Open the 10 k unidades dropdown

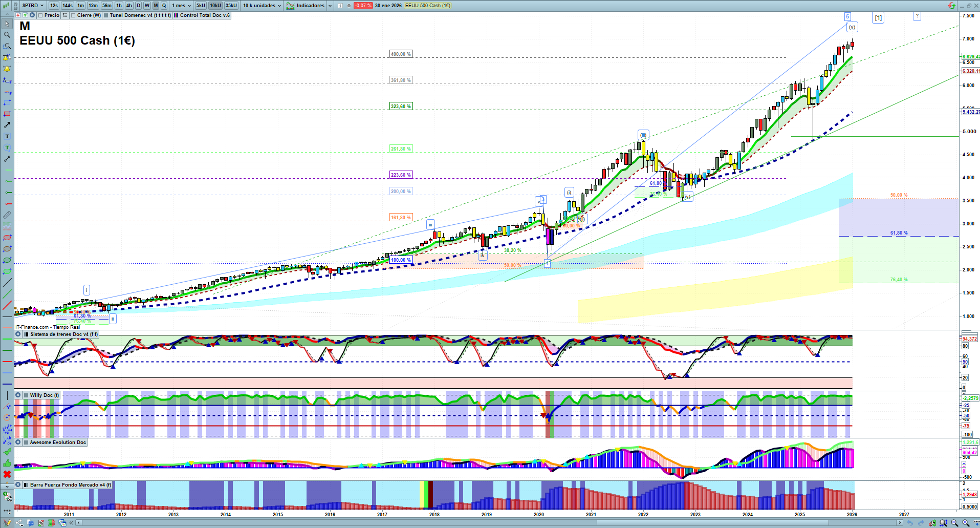(262, 6)
